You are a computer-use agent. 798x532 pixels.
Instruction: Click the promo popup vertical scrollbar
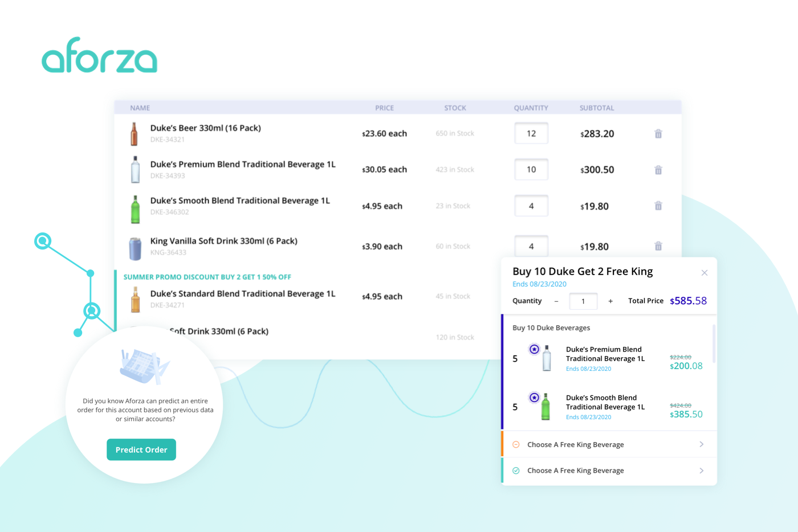coord(714,343)
